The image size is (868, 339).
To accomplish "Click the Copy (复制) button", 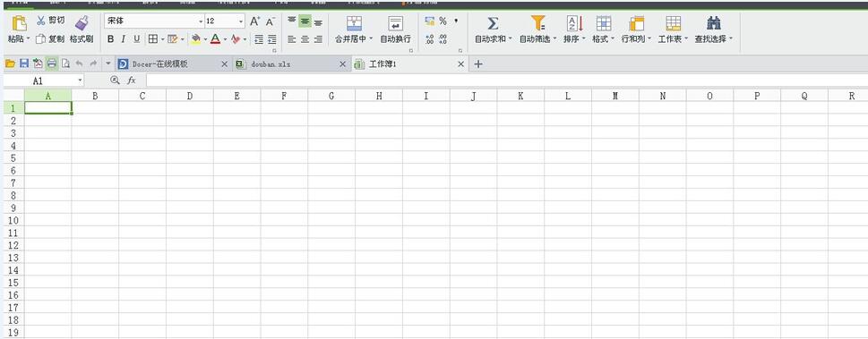I will point(49,39).
